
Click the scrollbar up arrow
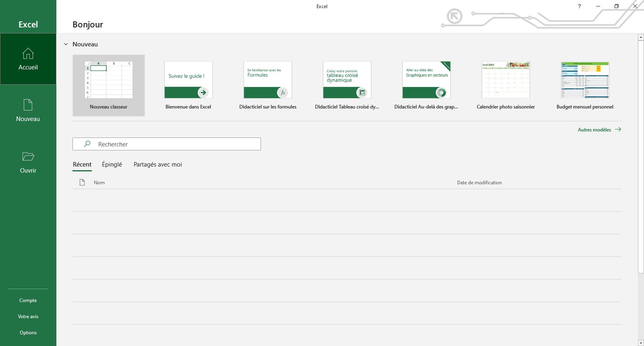[x=641, y=38]
